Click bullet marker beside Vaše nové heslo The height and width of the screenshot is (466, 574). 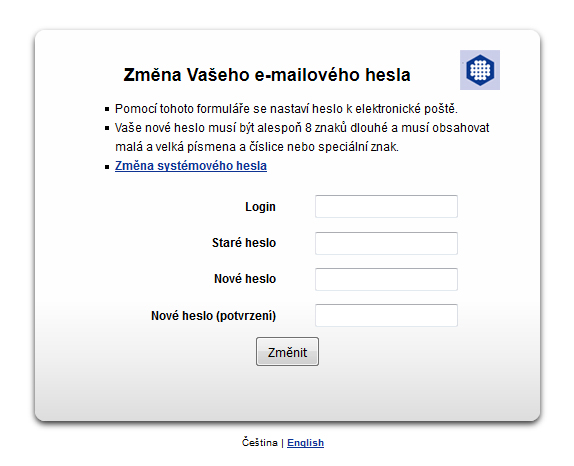pyautogui.click(x=107, y=128)
